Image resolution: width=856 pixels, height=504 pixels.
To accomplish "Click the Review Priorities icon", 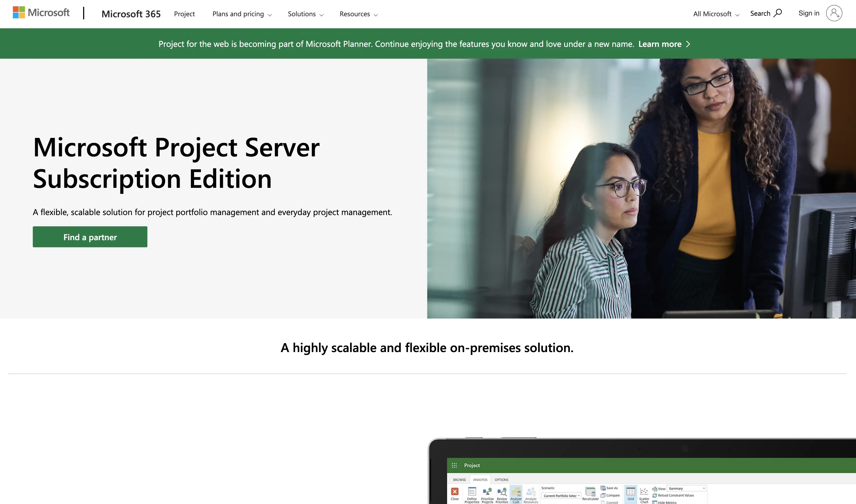I will (x=502, y=491).
